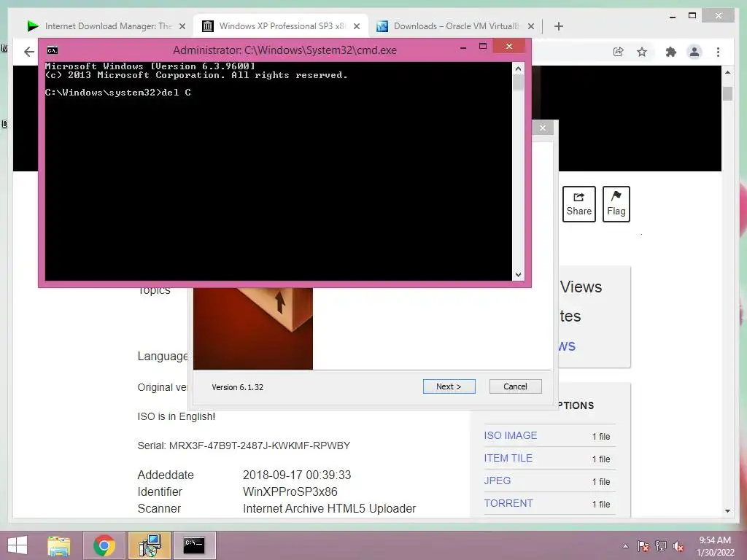Click the installer box artwork image
This screenshot has width=747, height=560.
[253, 328]
